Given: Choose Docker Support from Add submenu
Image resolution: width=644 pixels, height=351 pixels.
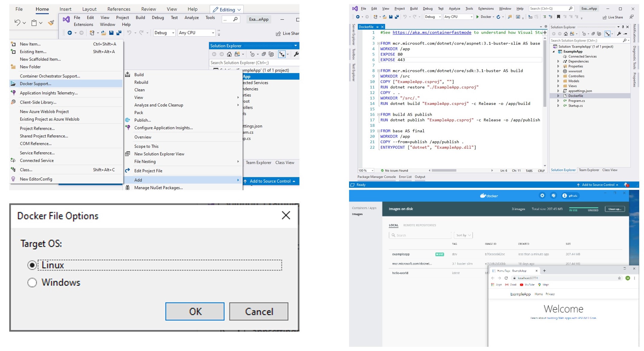Looking at the screenshot, I should pyautogui.click(x=35, y=84).
